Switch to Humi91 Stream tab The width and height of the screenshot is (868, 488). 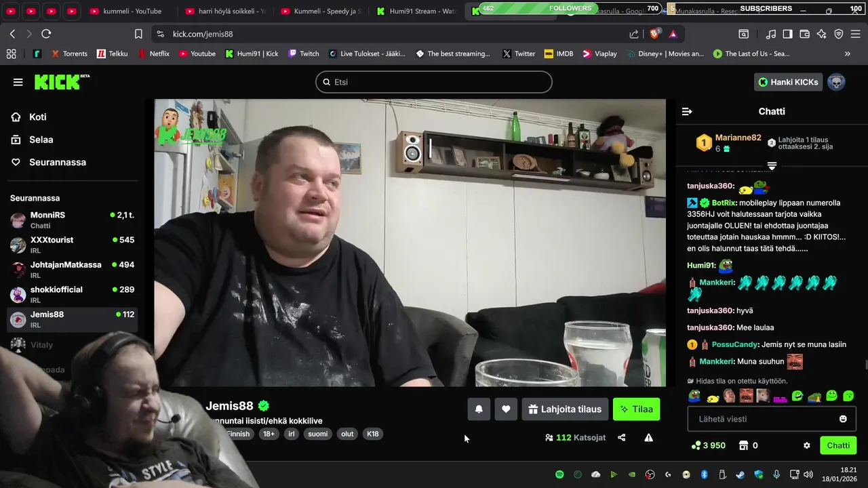pos(417,11)
